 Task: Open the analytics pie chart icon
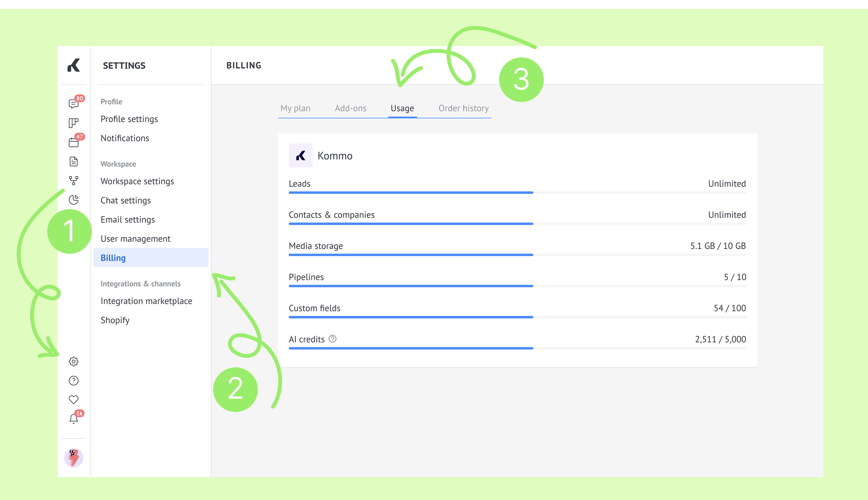click(73, 200)
